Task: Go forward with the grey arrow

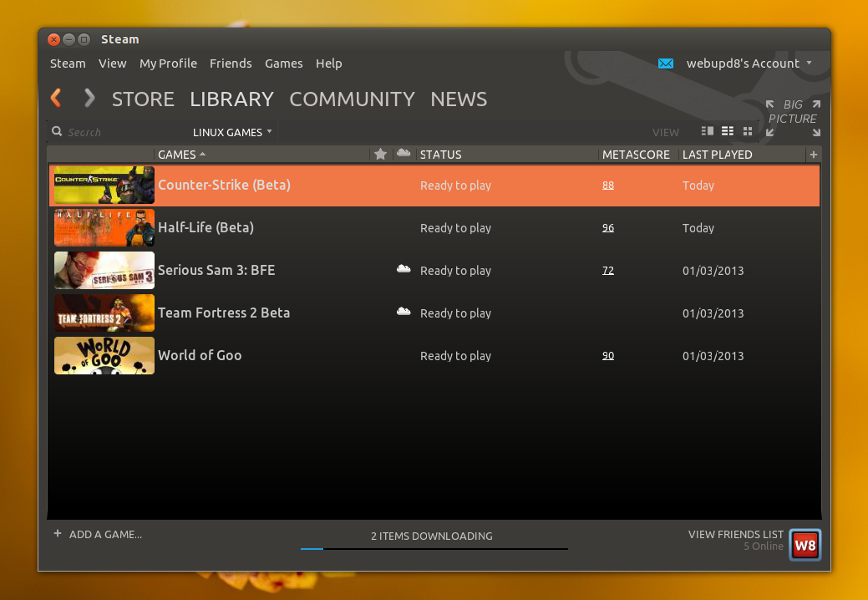Action: click(x=89, y=98)
